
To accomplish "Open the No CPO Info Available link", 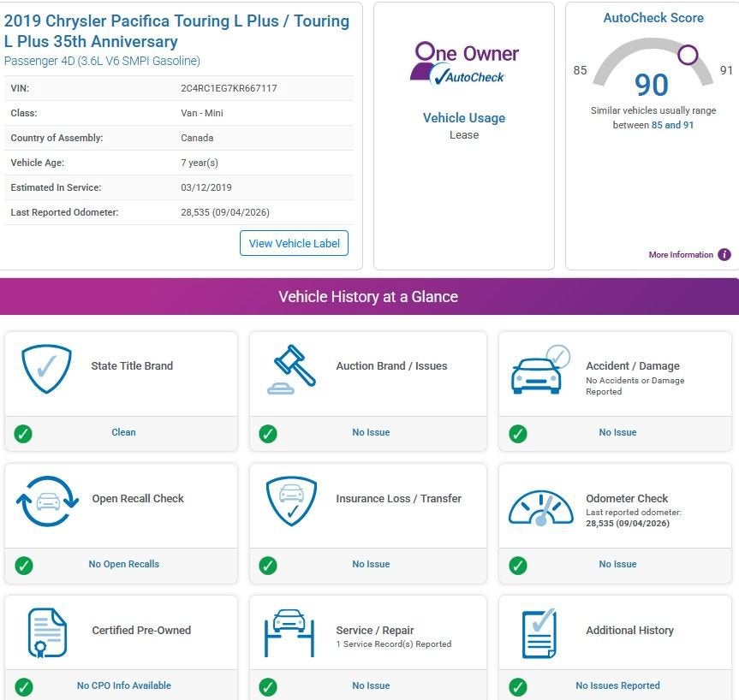I will 124,685.
